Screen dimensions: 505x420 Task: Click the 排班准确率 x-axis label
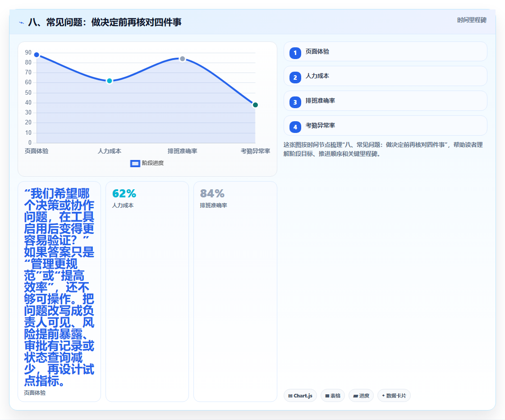182,151
